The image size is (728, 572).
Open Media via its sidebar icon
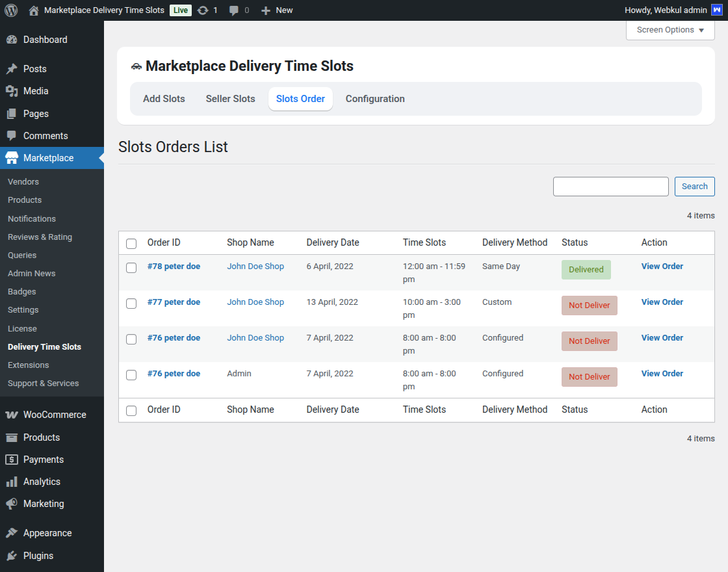pyautogui.click(x=12, y=91)
